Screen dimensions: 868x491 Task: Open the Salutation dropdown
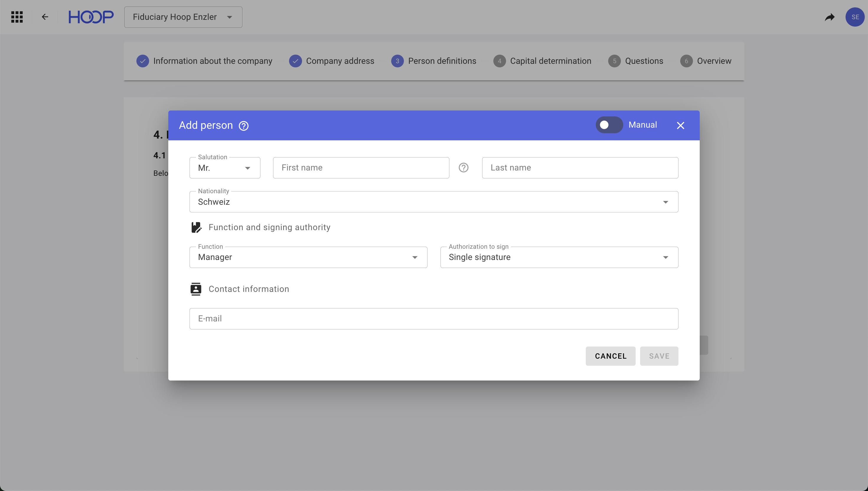[225, 168]
